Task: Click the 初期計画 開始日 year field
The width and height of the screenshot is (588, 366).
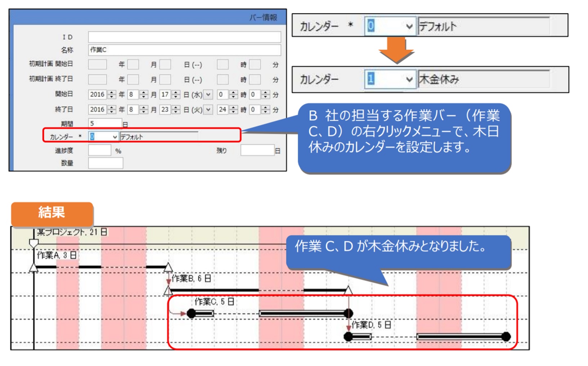Action: tap(97, 64)
